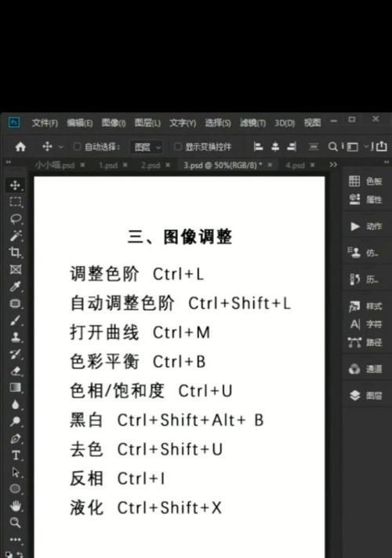Select the Hand tool

click(15, 505)
